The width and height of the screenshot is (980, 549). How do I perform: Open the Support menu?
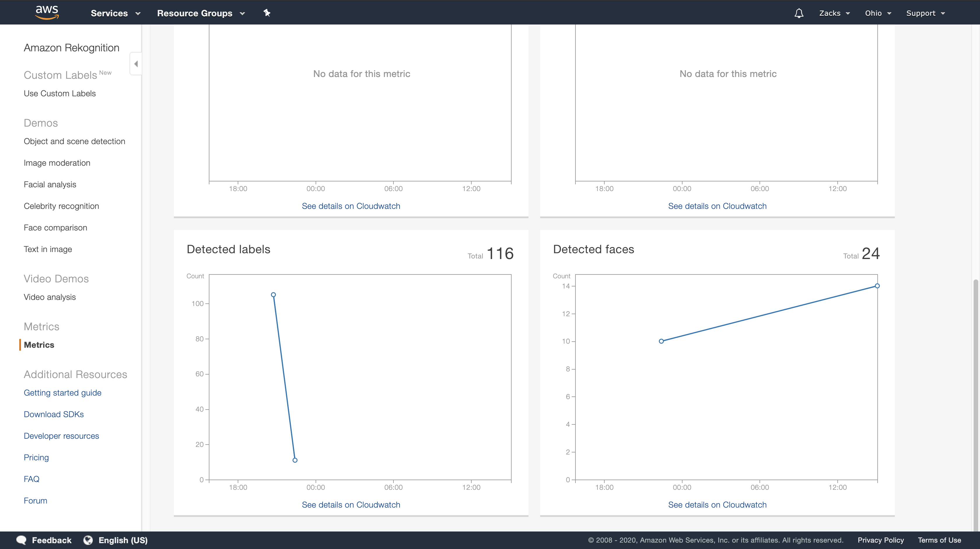[x=925, y=13]
